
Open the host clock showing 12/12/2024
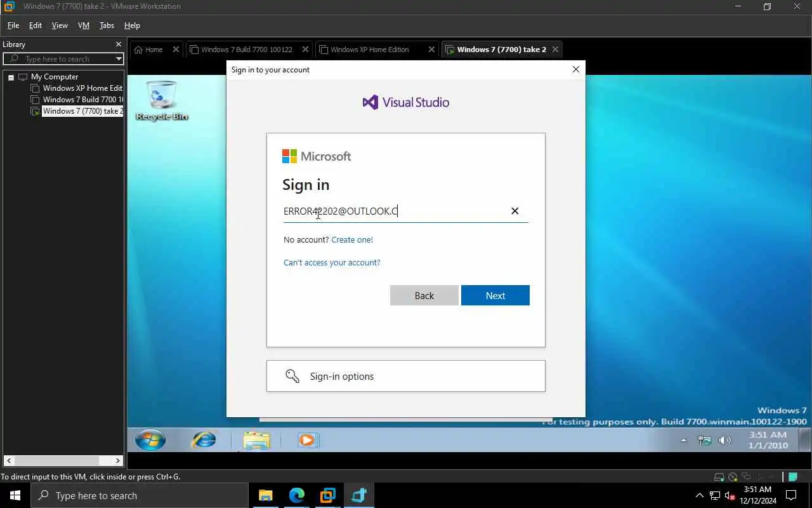pyautogui.click(x=757, y=495)
